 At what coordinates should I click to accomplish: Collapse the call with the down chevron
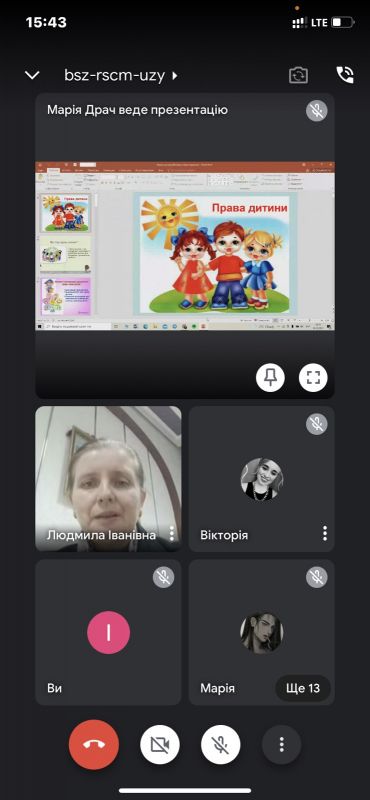click(x=32, y=76)
